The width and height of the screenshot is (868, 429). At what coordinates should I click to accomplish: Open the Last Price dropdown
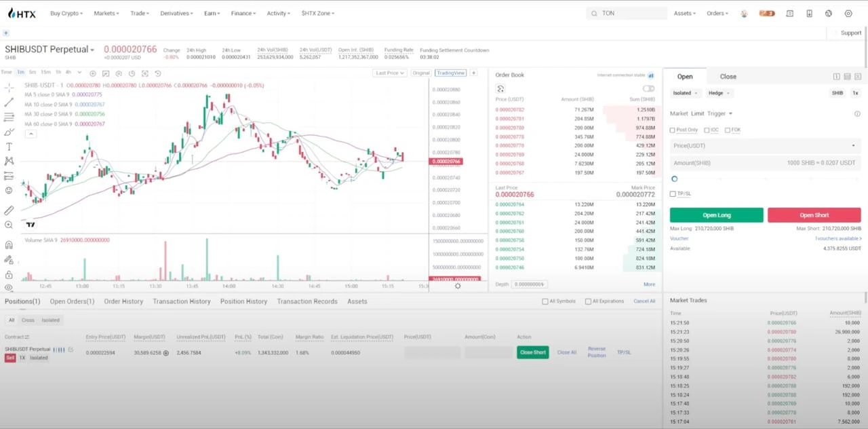coord(390,73)
